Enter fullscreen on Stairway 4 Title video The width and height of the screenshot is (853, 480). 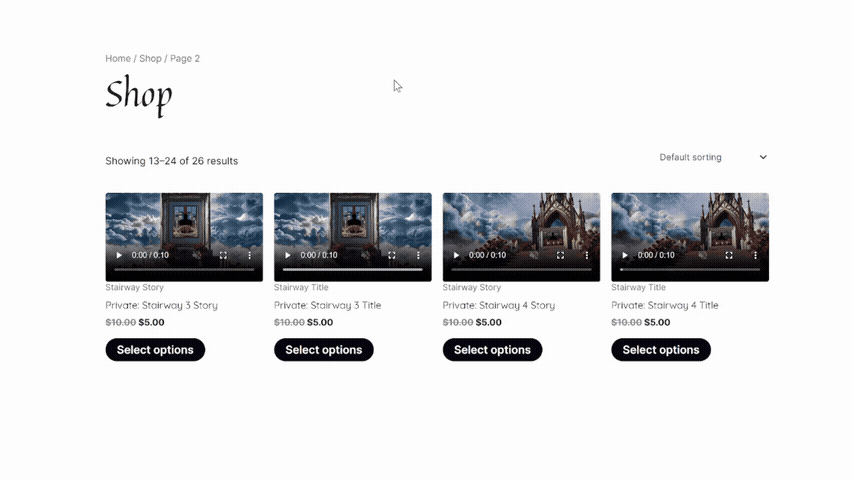click(729, 255)
